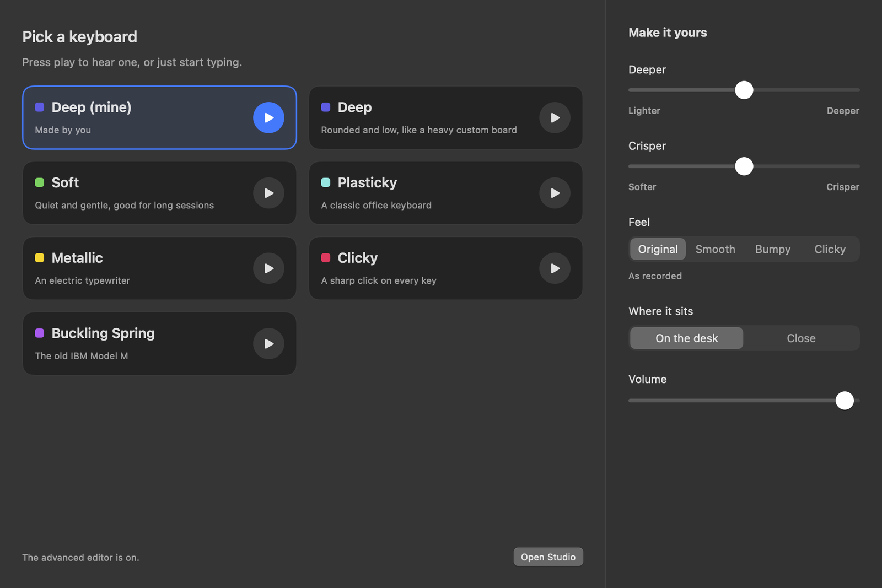The image size is (882, 588).
Task: Click 'Made by you' subtitle
Action: click(63, 130)
